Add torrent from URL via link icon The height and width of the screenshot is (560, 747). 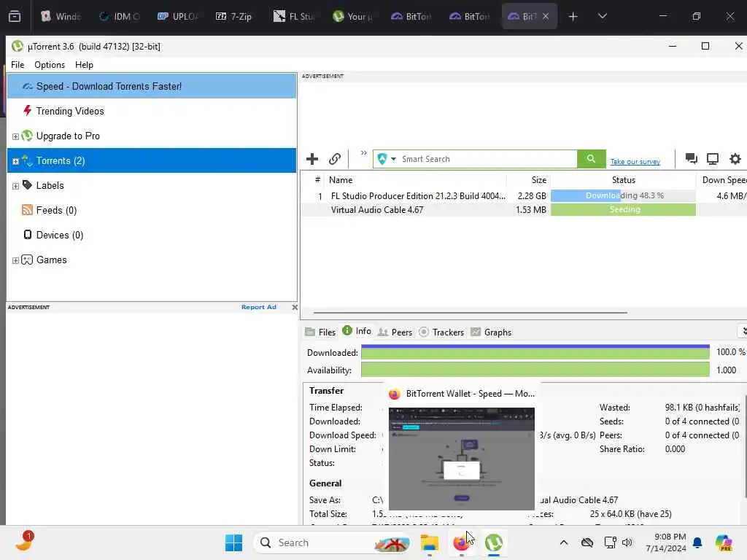coord(335,159)
